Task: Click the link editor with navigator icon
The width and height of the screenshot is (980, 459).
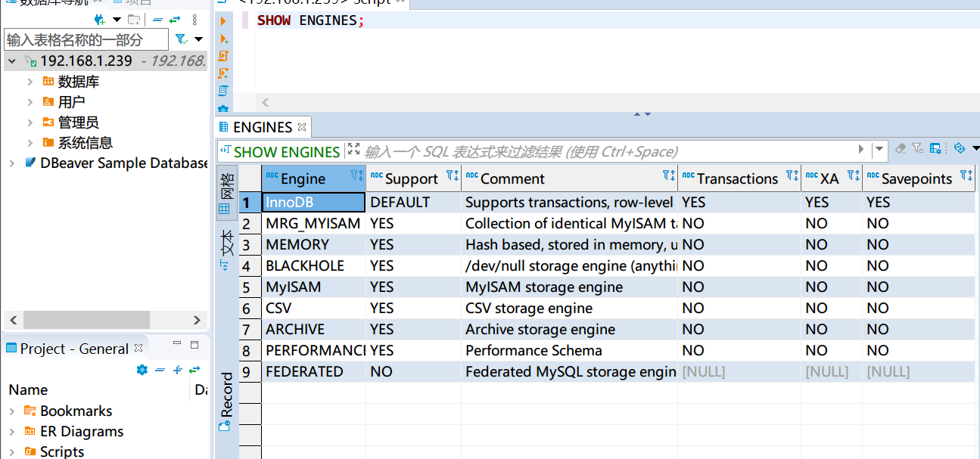Action: (x=174, y=20)
